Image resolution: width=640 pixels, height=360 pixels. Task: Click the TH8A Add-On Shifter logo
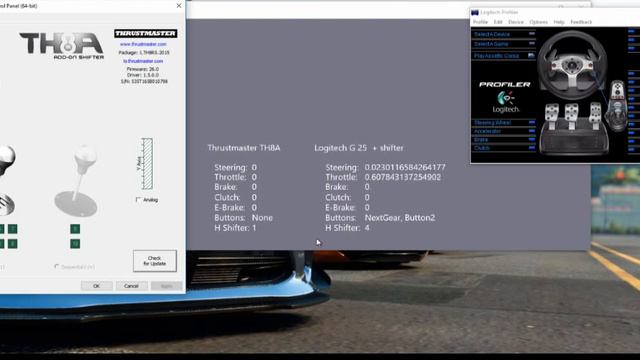pos(62,46)
